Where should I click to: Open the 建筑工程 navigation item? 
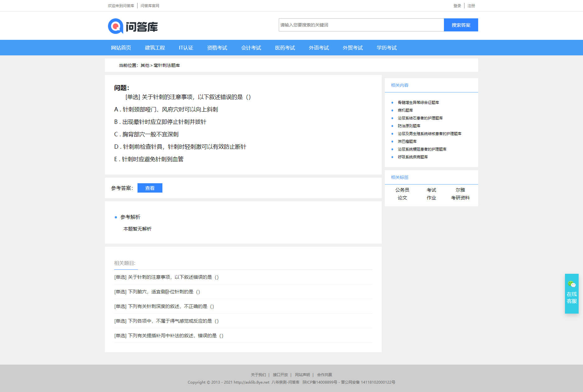[155, 48]
